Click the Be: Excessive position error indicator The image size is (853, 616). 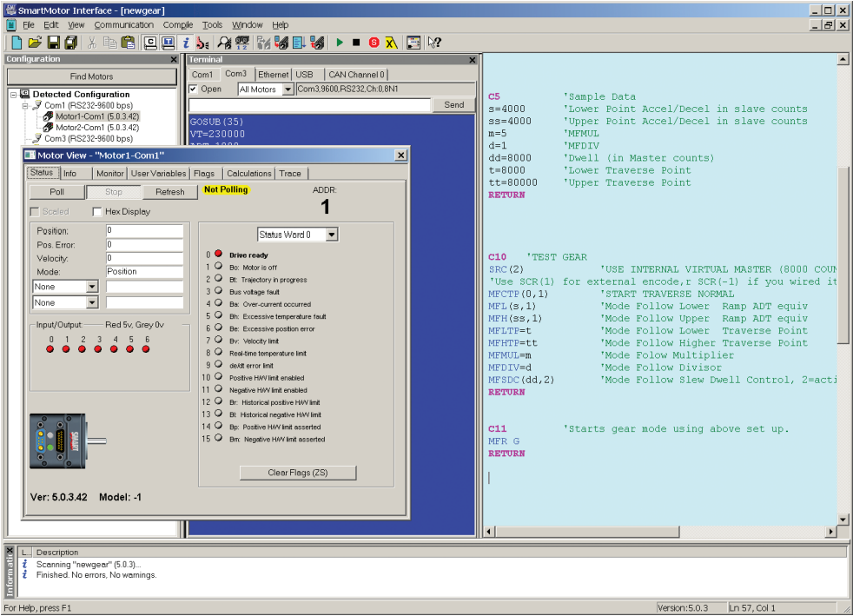point(218,327)
